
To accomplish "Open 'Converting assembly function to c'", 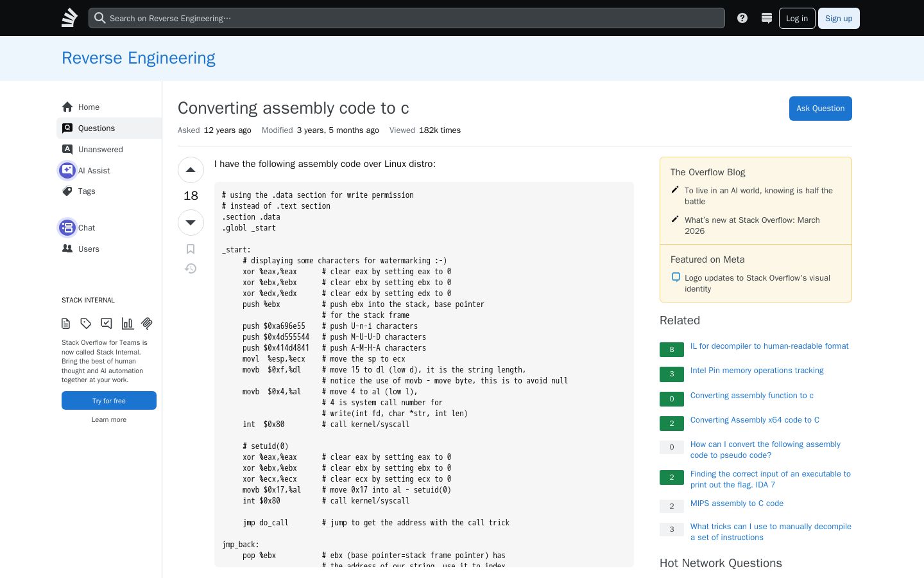I will (752, 396).
